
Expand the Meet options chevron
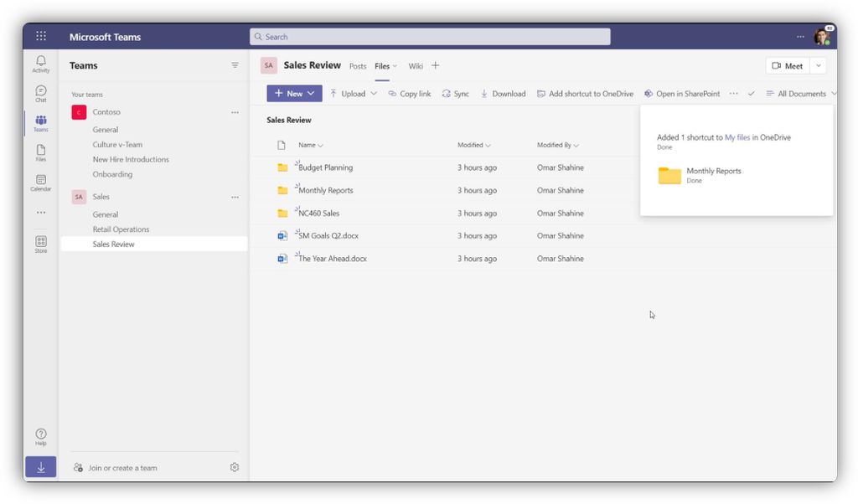click(x=818, y=65)
